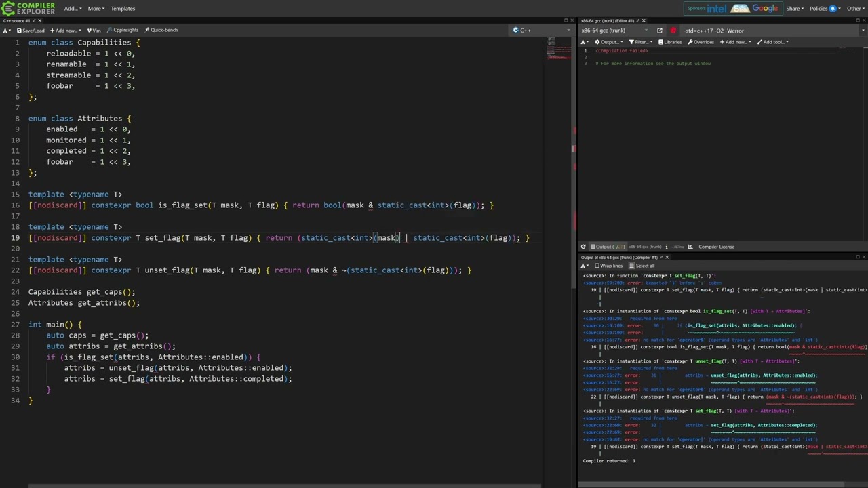Edit compiler options field -std=c++17 -O2 -Werror
The image size is (868, 488).
tap(768, 30)
